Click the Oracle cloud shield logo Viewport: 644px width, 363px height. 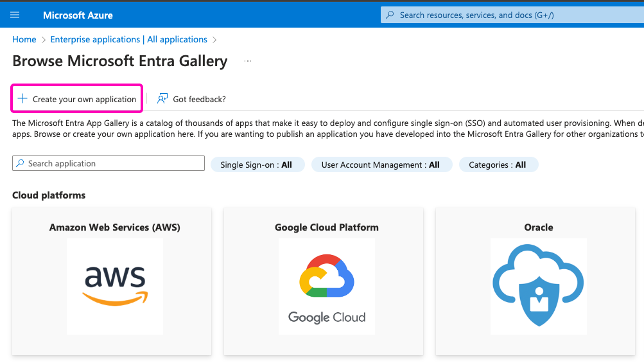tap(538, 286)
